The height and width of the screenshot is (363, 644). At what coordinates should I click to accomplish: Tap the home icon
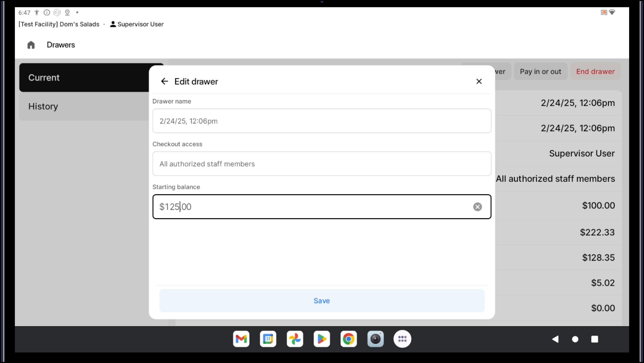click(x=31, y=45)
